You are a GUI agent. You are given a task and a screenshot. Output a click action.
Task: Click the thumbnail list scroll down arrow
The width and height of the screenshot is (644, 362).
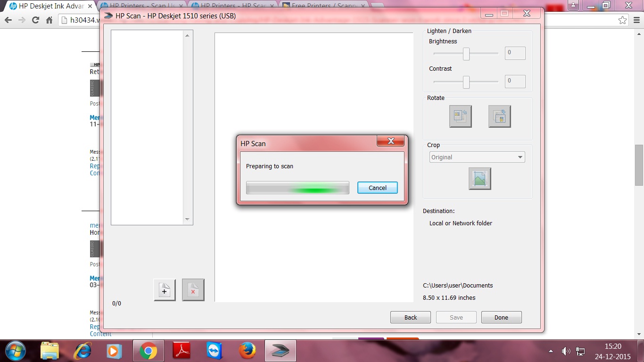coord(187,219)
